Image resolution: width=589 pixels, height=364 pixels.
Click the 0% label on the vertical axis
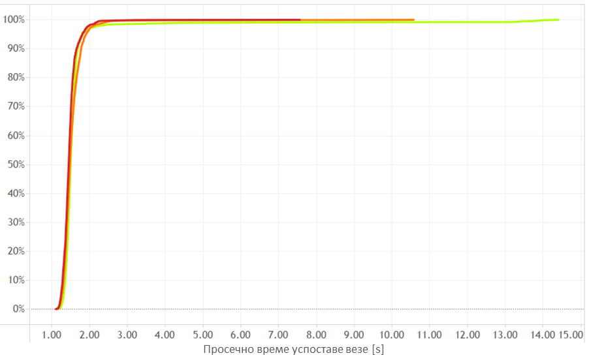[18, 309]
